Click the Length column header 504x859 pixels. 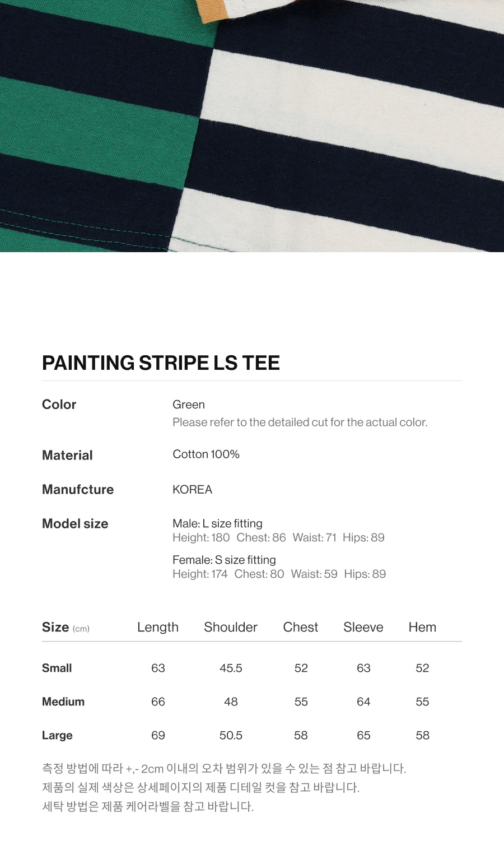[158, 628]
